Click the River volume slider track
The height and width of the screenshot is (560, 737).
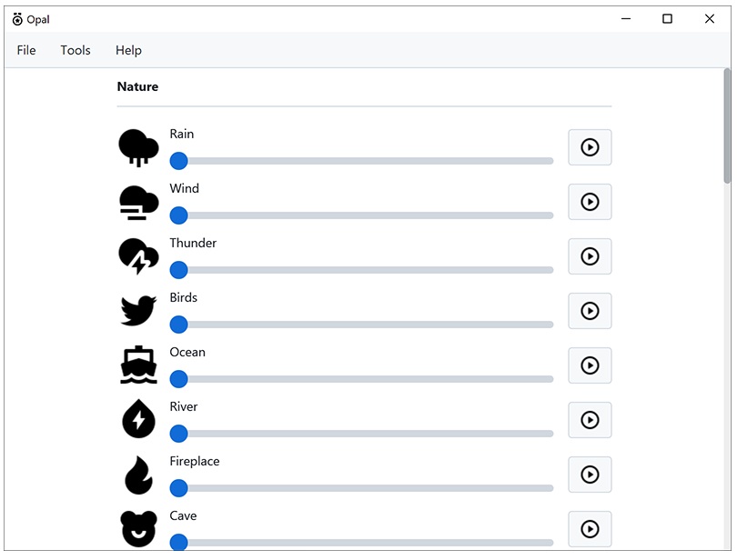[x=364, y=434]
